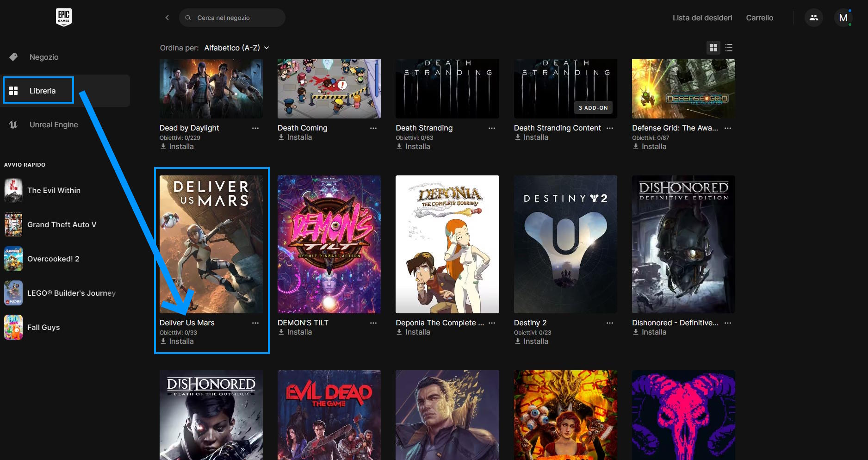The image size is (868, 460).
Task: Open options menu for Defense Grid
Action: tap(728, 128)
